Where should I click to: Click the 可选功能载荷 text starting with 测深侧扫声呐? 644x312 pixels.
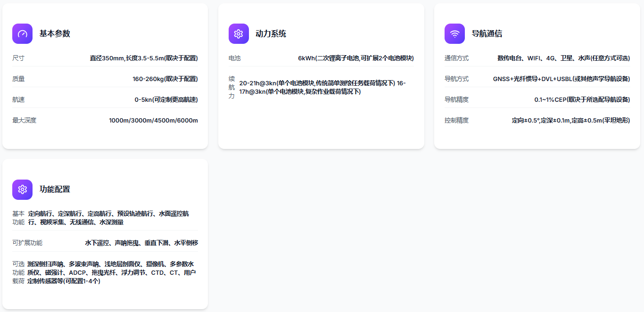pyautogui.click(x=111, y=272)
